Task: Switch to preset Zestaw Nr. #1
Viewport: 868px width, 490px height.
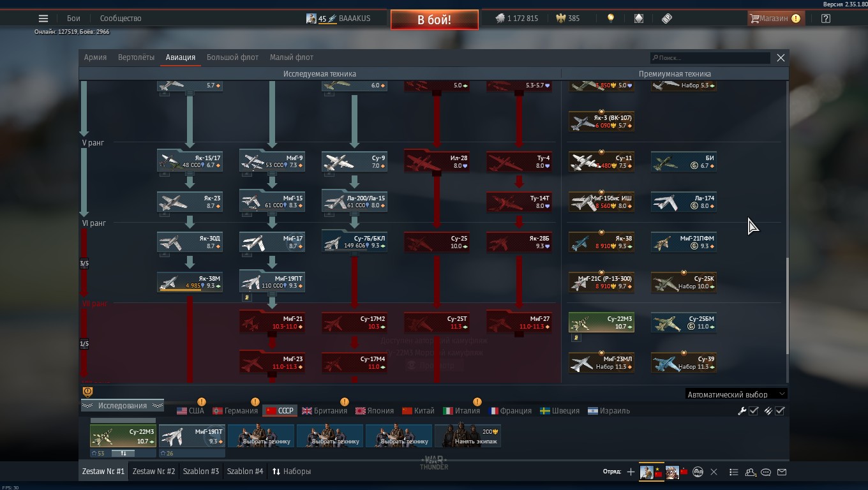Action: [103, 471]
